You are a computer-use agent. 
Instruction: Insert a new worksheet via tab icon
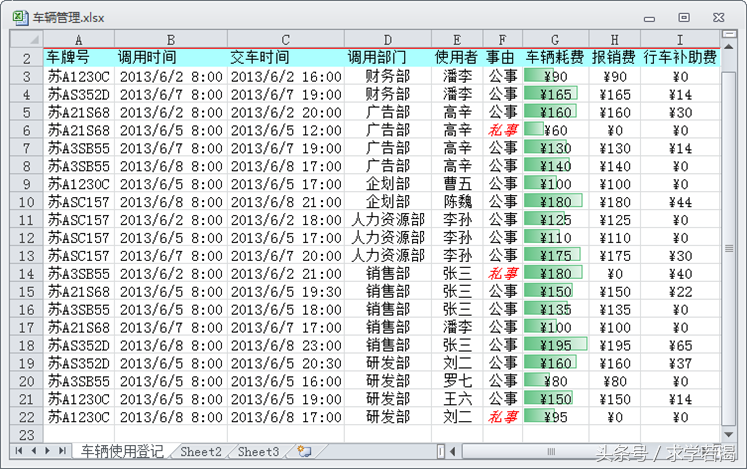304,451
